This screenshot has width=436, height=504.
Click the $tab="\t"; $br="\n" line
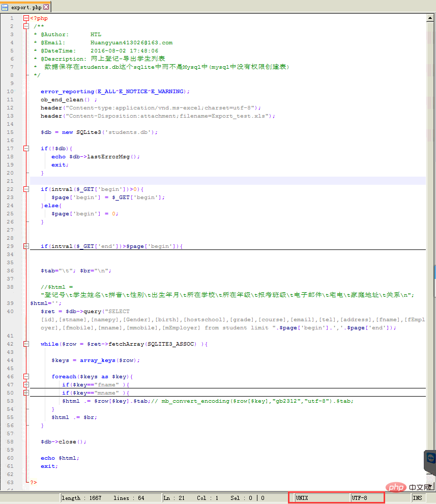point(76,271)
